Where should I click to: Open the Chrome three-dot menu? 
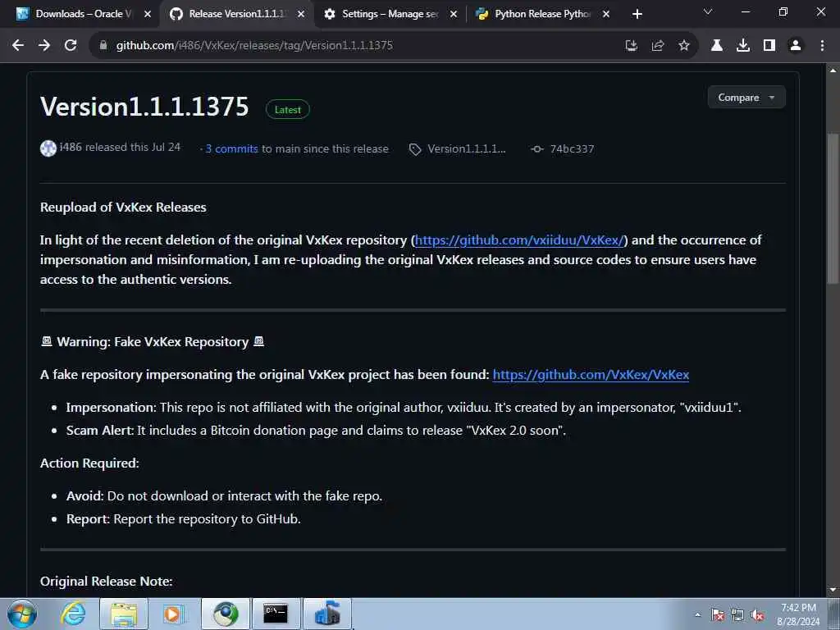click(822, 46)
